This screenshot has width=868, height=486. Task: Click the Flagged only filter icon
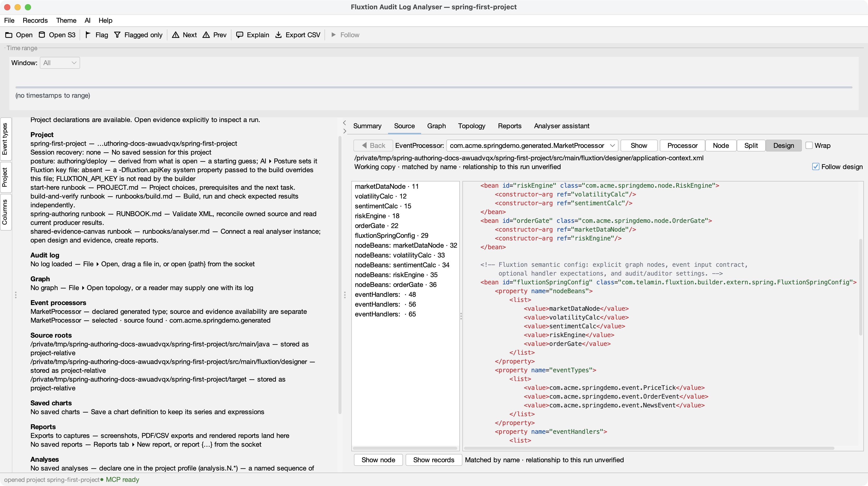click(117, 35)
